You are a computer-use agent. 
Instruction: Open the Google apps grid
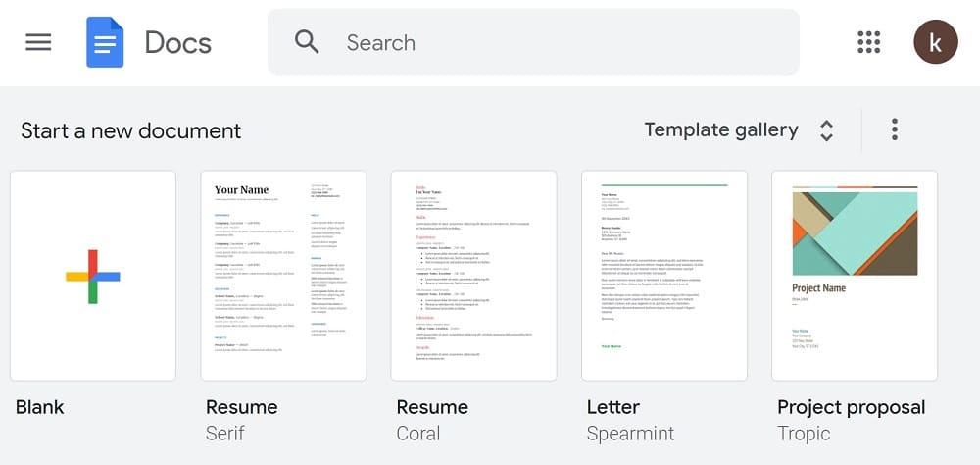click(868, 42)
